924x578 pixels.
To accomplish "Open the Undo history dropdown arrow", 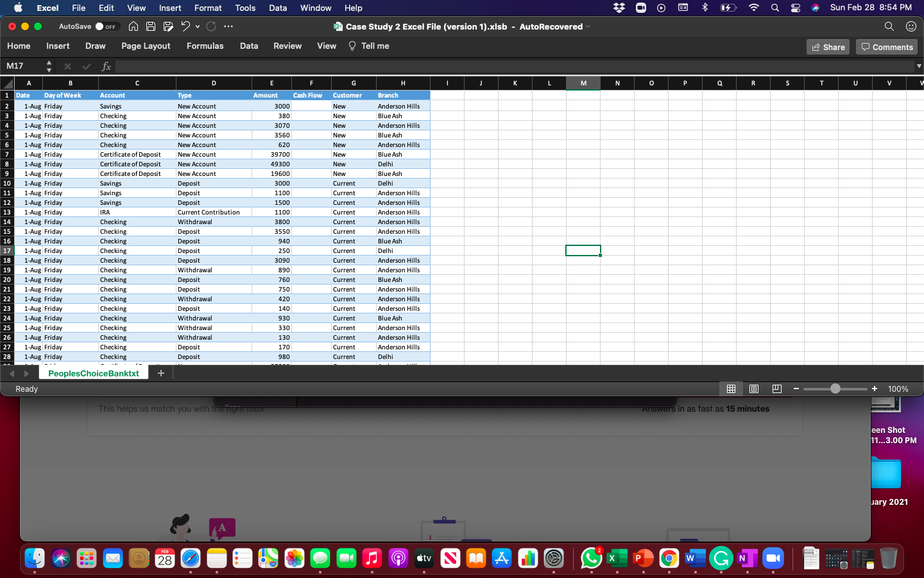I will point(196,26).
